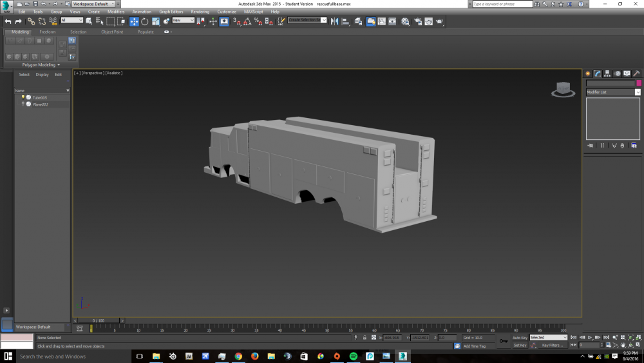Viewport: 644px width, 363px height.
Task: Toggle light bulb visibility for Tube005
Action: (23, 97)
